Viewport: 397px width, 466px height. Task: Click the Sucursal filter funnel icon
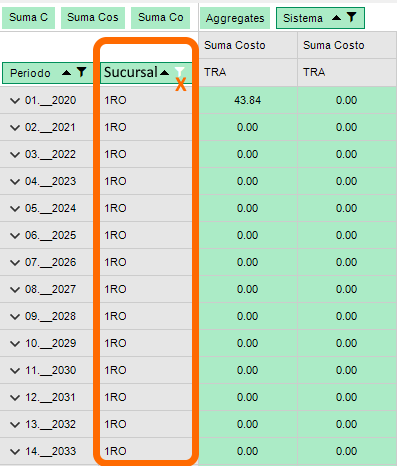[x=180, y=72]
